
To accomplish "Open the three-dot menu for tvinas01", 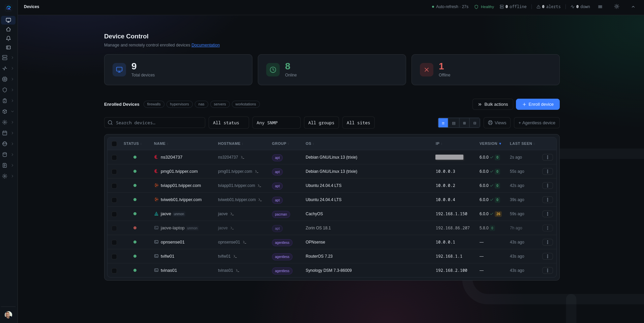I will [547, 270].
